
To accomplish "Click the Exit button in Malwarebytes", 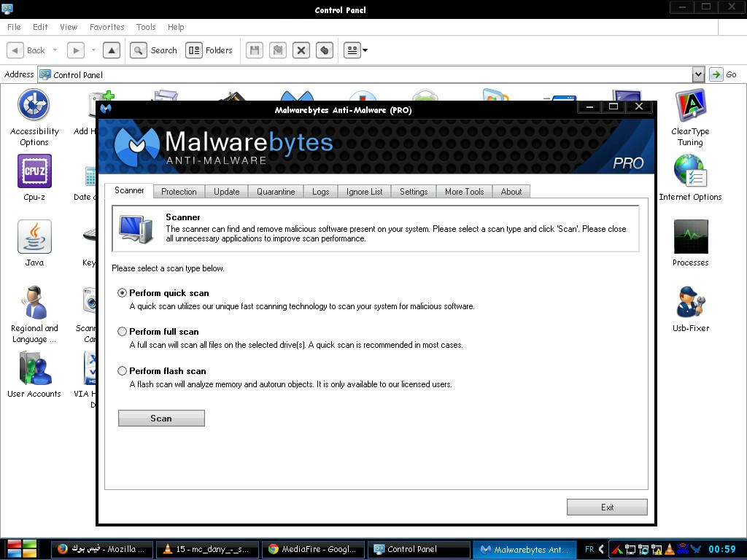I will coord(607,507).
